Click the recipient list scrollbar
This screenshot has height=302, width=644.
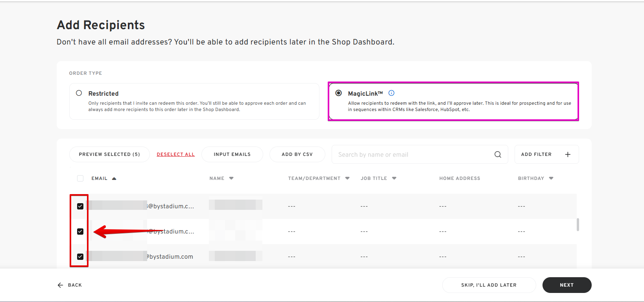578,224
